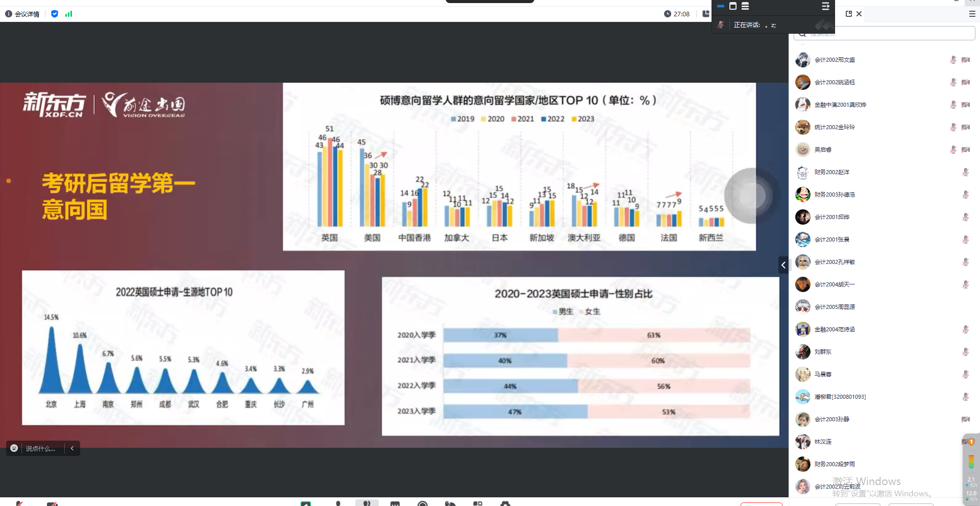980x506 pixels.
Task: Click the blue security shield icon
Action: tap(55, 14)
